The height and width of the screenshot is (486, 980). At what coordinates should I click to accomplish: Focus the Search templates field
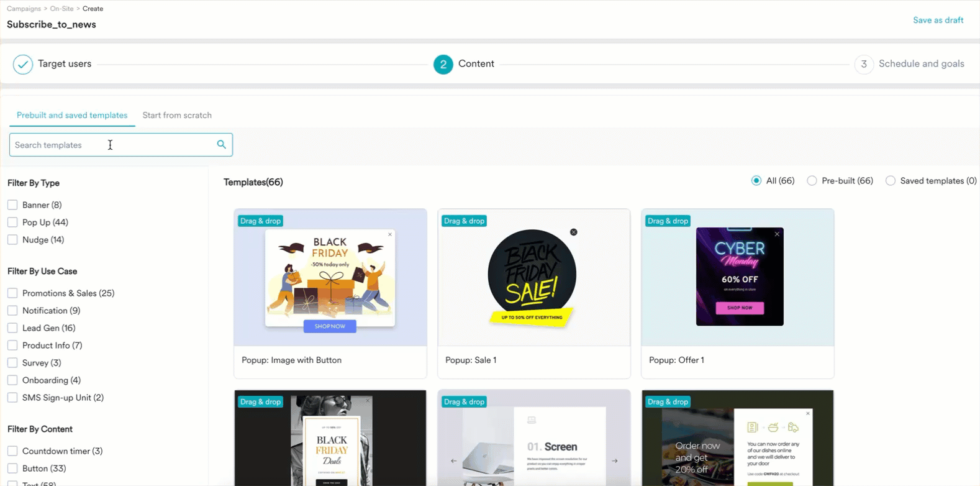(x=121, y=145)
